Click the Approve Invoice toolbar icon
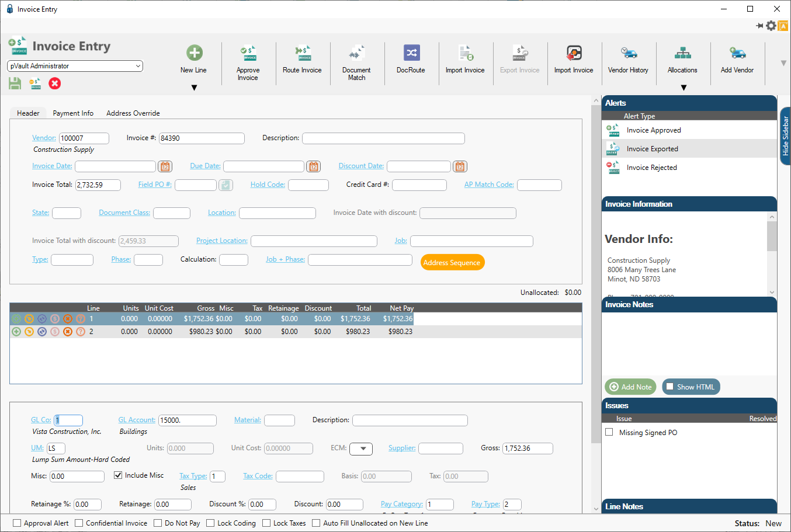The height and width of the screenshot is (532, 791). pos(248,53)
